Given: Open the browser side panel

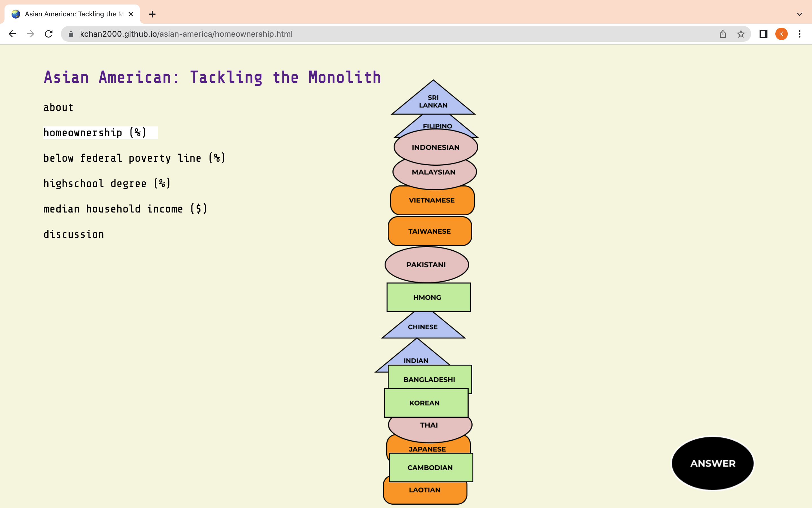Looking at the screenshot, I should 763,34.
